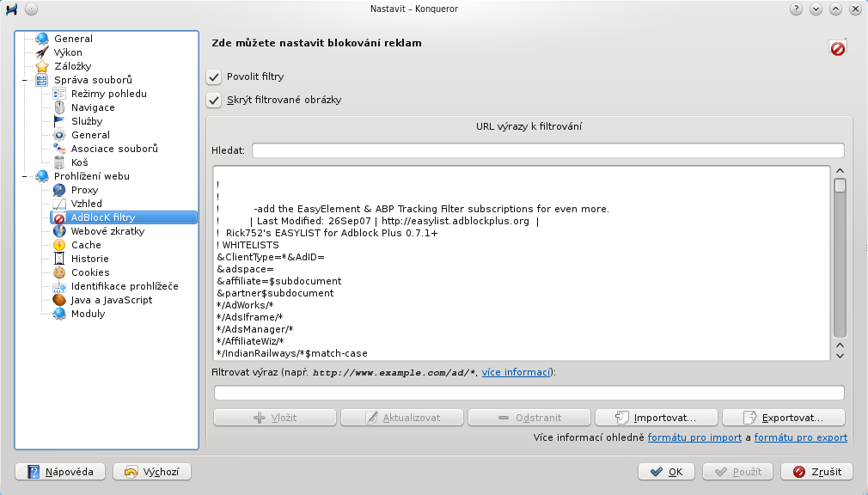Click the filter list bottom scroll down arrow
868x495 pixels.
coord(840,356)
